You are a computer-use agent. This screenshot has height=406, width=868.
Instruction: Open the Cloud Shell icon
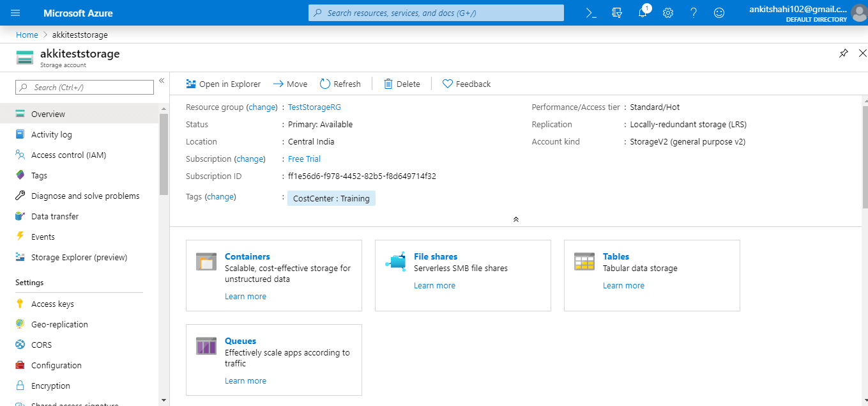(591, 13)
